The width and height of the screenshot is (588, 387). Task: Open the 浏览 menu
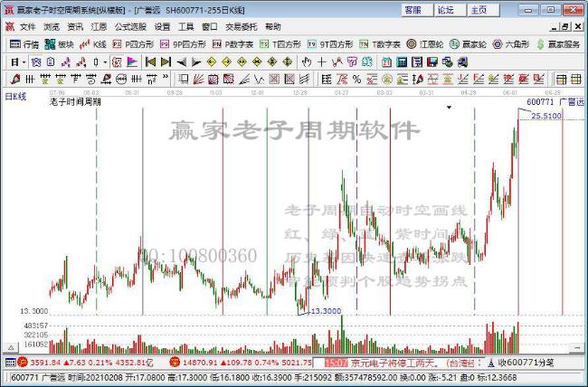pyautogui.click(x=52, y=27)
